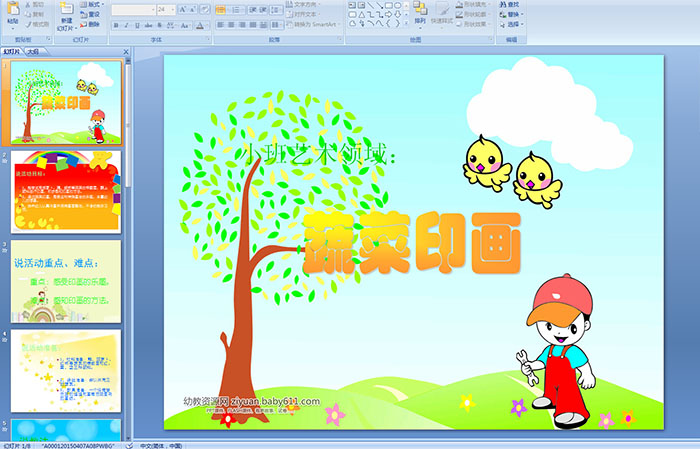Open the Arrange (排列) menu
The height and width of the screenshot is (449, 700).
point(420,13)
